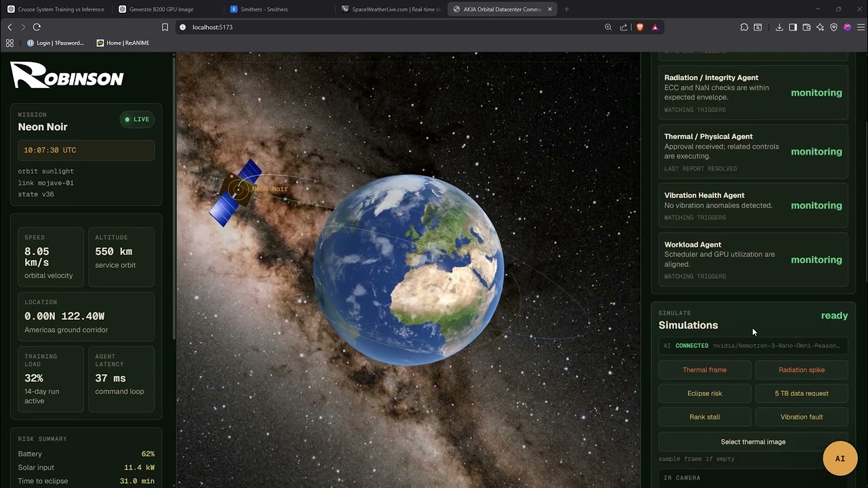
Task: Open Login | 1Password bookmark
Action: [56, 43]
